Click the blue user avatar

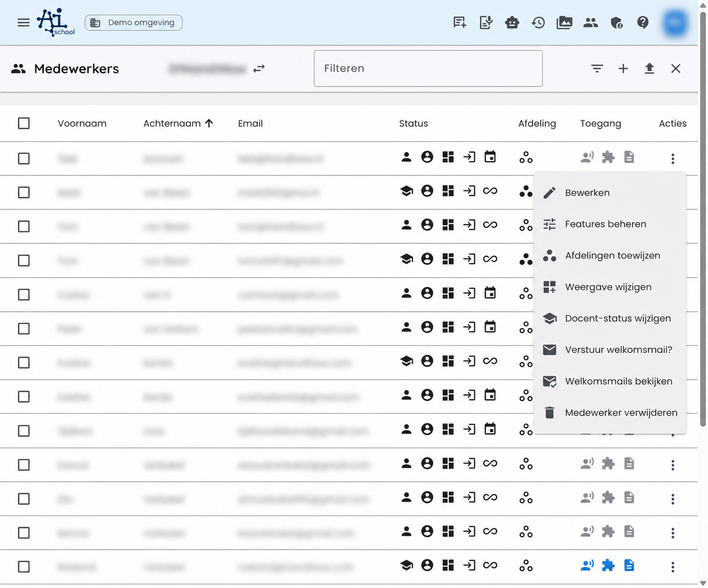[675, 23]
